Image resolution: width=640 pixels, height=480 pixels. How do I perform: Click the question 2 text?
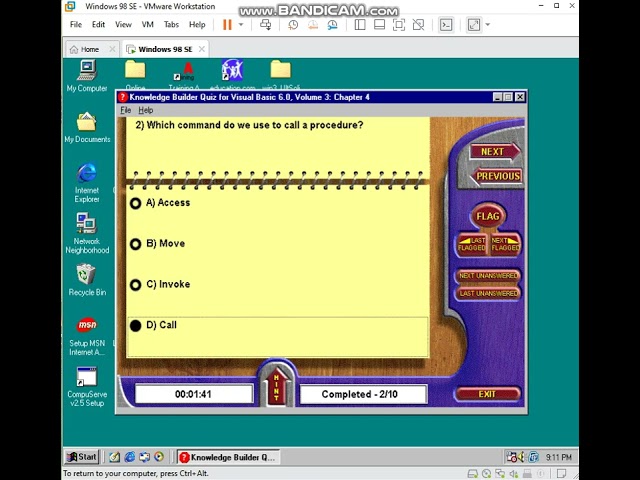[x=249, y=125]
